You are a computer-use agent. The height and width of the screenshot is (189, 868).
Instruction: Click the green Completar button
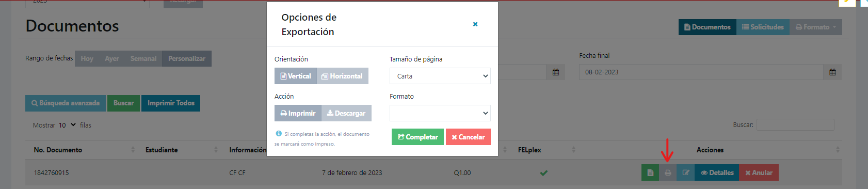pyautogui.click(x=417, y=137)
